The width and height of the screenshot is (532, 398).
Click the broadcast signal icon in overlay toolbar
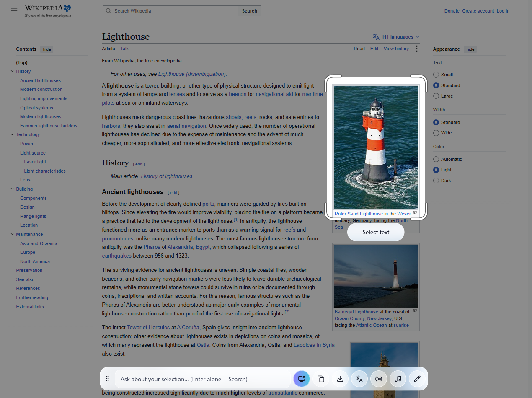(x=379, y=379)
